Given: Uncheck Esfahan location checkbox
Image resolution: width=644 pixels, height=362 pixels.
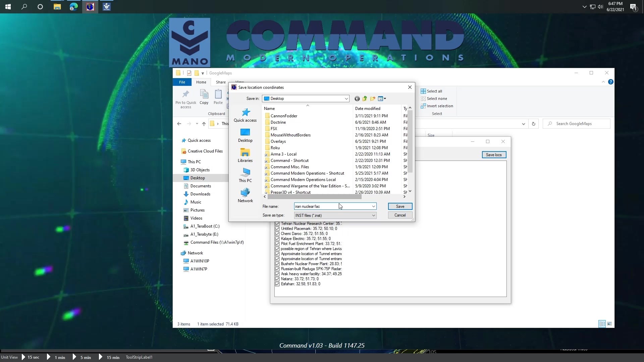Looking at the screenshot, I should tap(277, 284).
